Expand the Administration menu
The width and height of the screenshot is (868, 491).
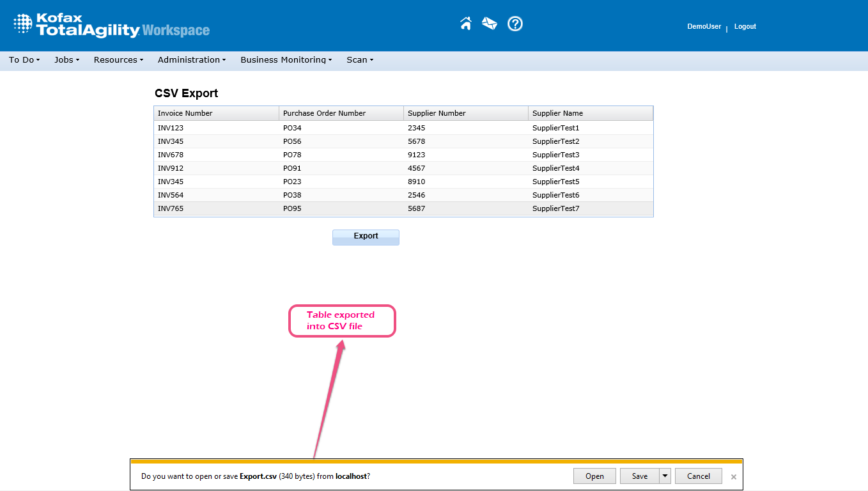point(192,60)
